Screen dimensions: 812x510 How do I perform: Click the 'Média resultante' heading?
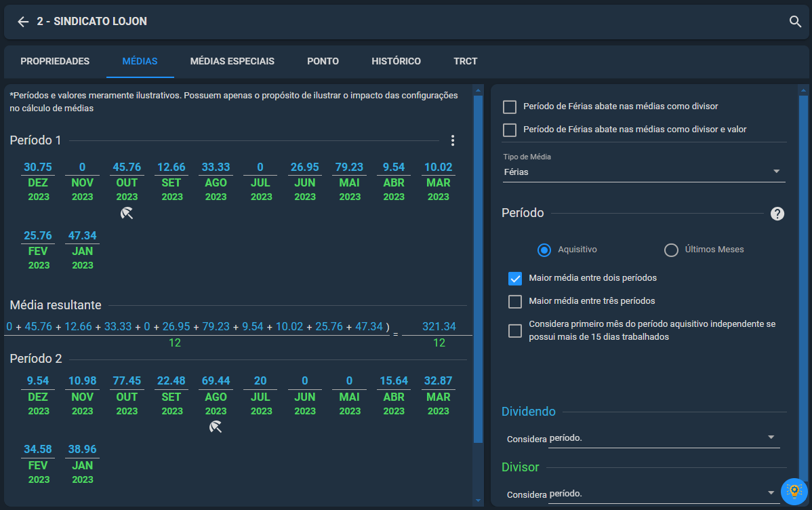56,305
